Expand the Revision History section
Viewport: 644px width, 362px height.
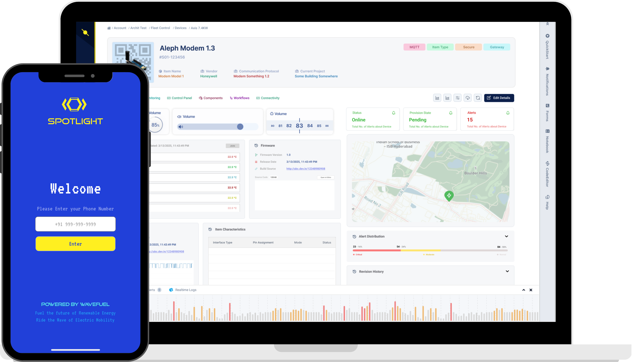[507, 271]
